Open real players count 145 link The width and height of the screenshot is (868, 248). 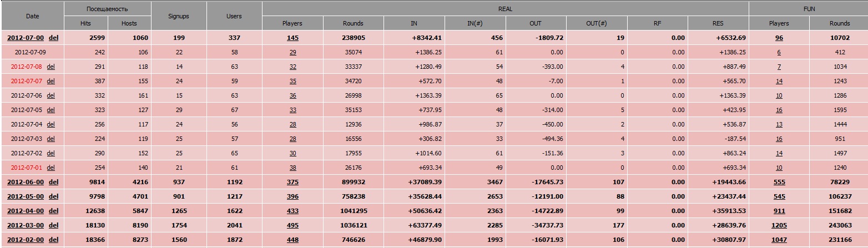pos(292,38)
